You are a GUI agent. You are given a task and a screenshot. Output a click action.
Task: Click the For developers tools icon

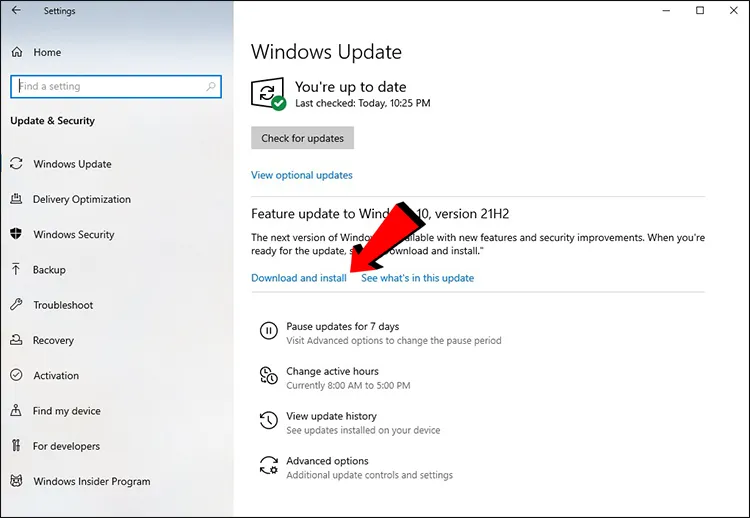[16, 446]
